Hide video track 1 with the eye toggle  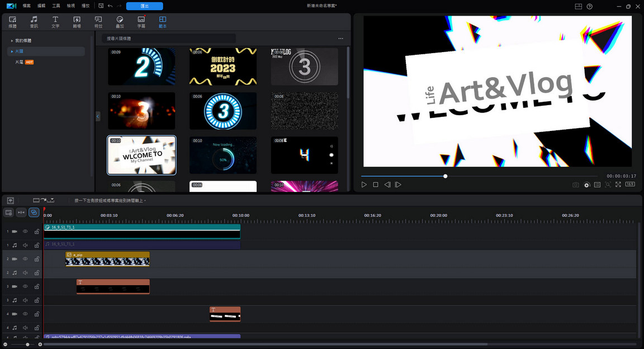pyautogui.click(x=25, y=231)
